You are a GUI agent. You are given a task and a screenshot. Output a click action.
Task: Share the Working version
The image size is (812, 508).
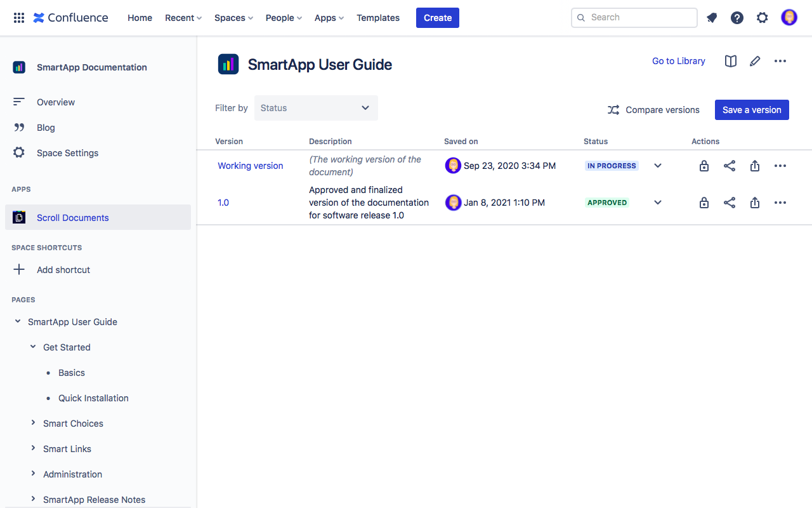729,165
